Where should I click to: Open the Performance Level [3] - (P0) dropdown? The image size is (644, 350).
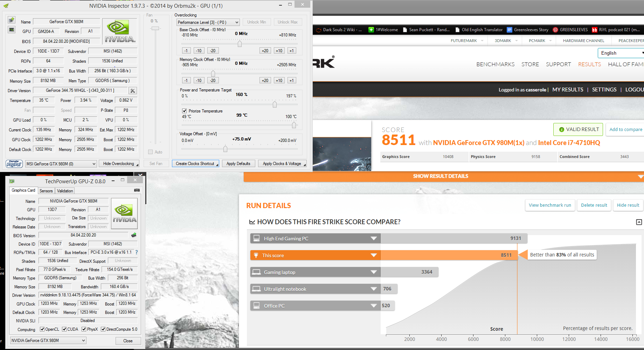[x=208, y=22]
